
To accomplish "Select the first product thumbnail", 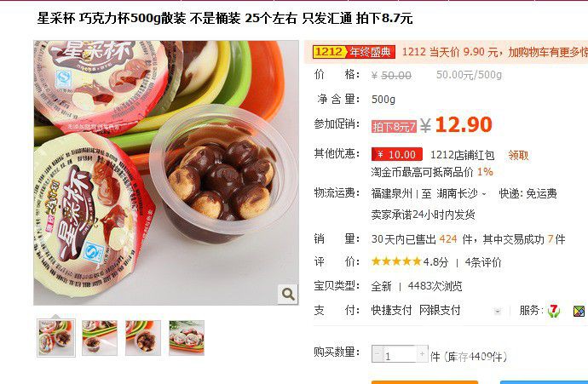I will (56, 338).
